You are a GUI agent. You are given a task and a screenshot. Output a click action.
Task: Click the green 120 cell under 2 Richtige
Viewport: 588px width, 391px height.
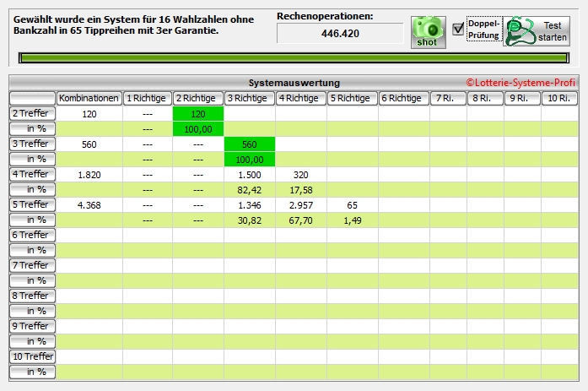pyautogui.click(x=198, y=113)
